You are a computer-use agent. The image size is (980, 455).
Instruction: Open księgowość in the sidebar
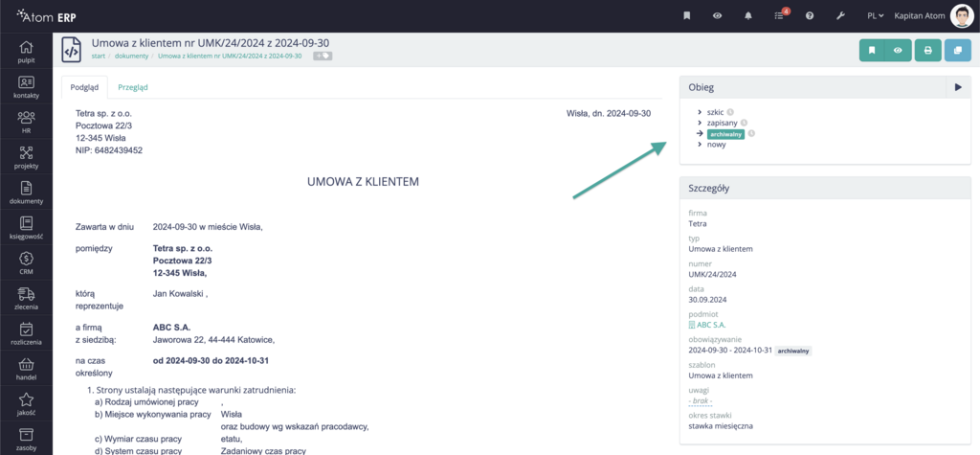click(26, 228)
